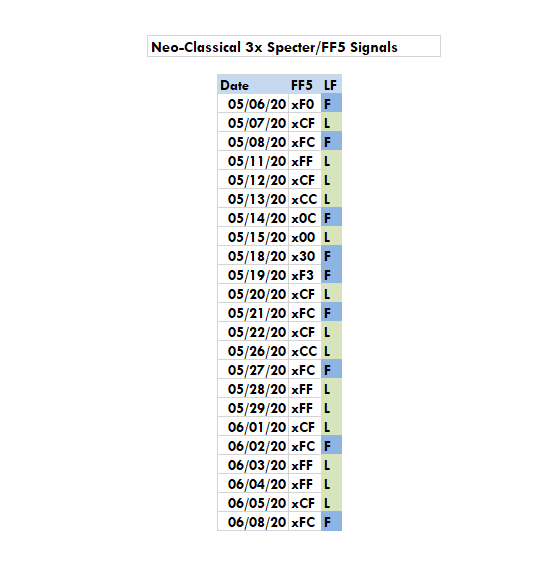Click the xF3 cell for 05/19/20

tap(305, 275)
